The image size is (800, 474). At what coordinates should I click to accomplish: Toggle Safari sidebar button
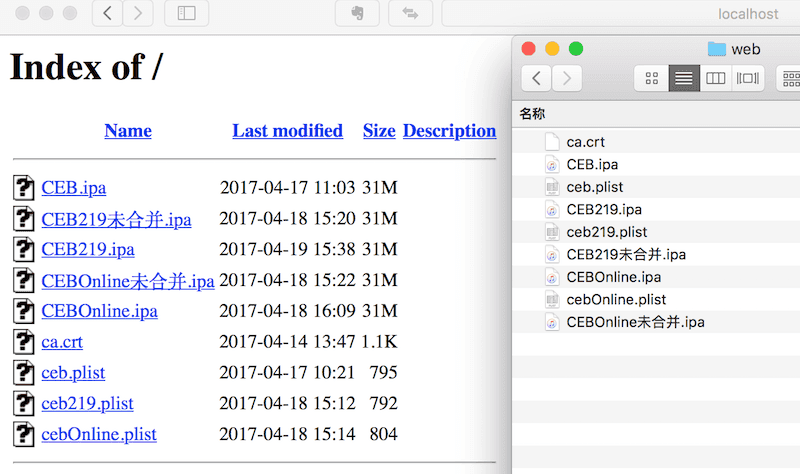[x=186, y=13]
